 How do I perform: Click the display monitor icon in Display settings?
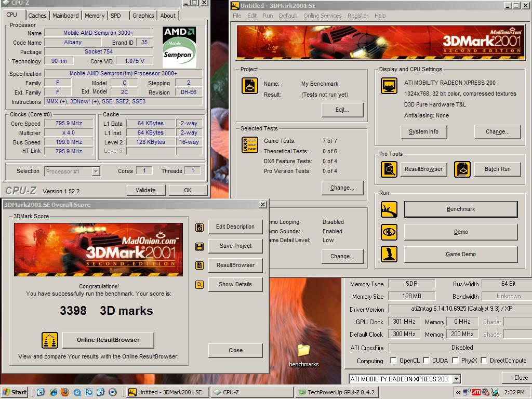point(389,86)
